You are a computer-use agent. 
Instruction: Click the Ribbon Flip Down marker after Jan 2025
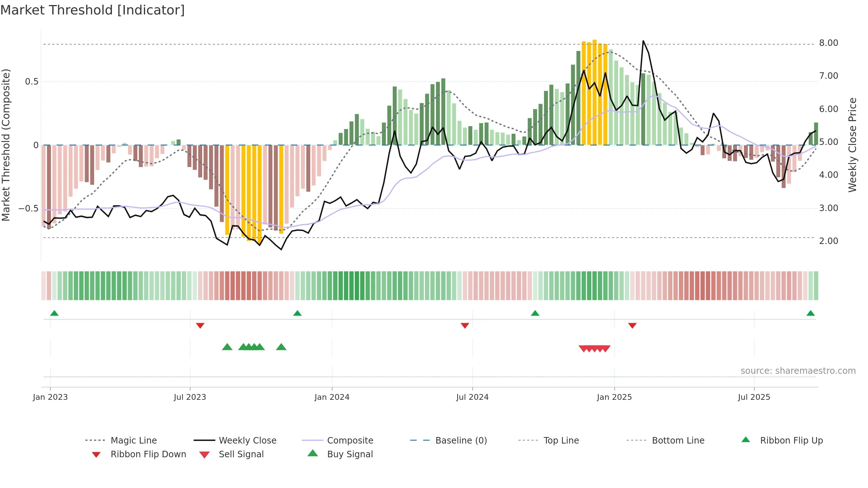[632, 326]
